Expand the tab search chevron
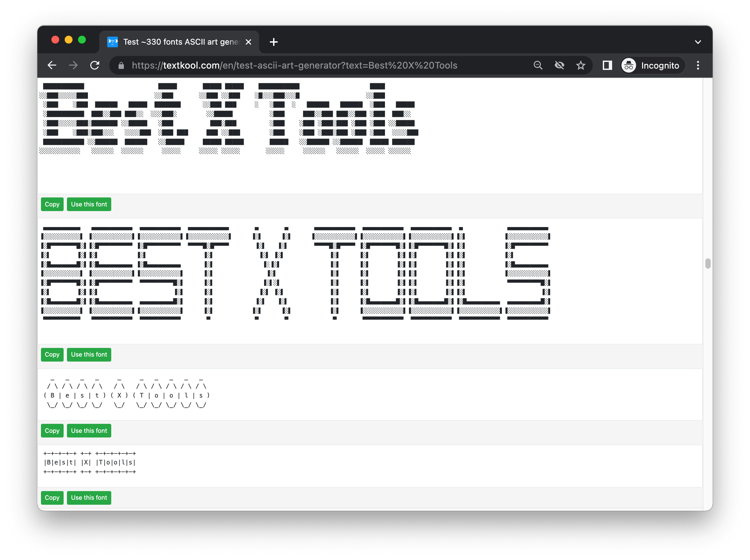The image size is (750, 560). tap(697, 42)
